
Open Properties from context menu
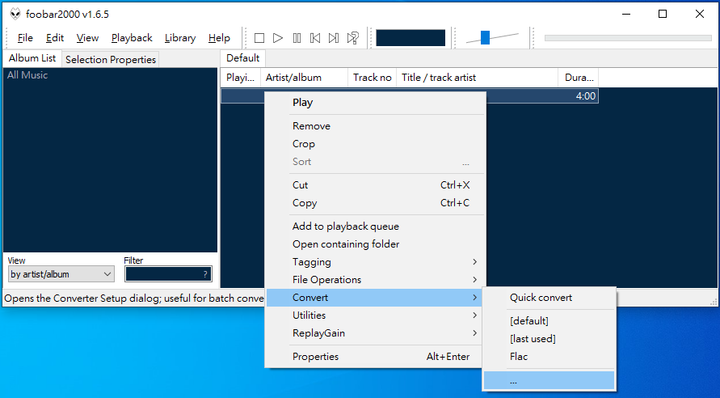376,357
